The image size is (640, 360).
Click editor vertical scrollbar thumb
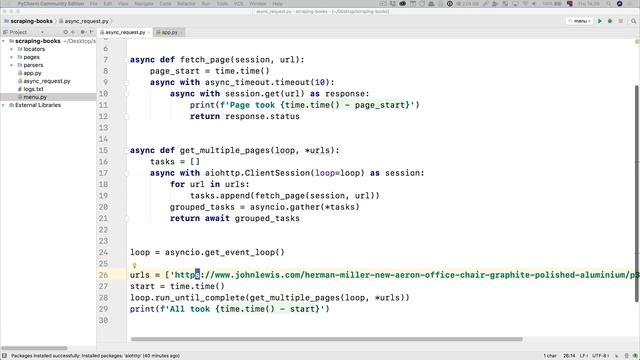(x=636, y=194)
